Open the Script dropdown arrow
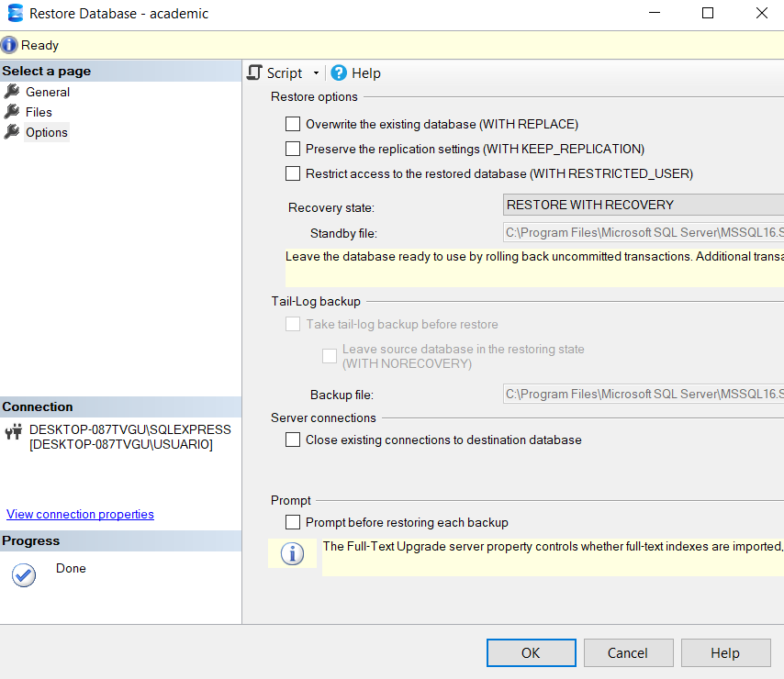Image resolution: width=784 pixels, height=679 pixels. click(316, 73)
